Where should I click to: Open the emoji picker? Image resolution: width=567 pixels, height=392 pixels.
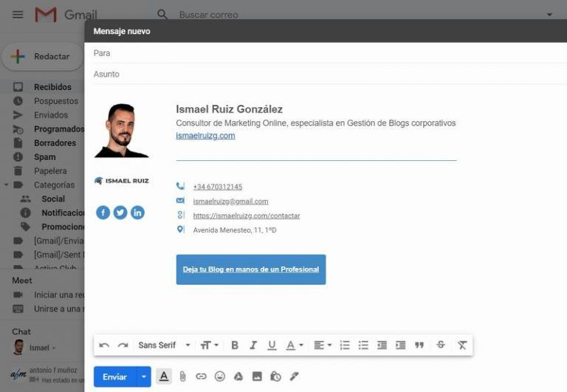219,376
